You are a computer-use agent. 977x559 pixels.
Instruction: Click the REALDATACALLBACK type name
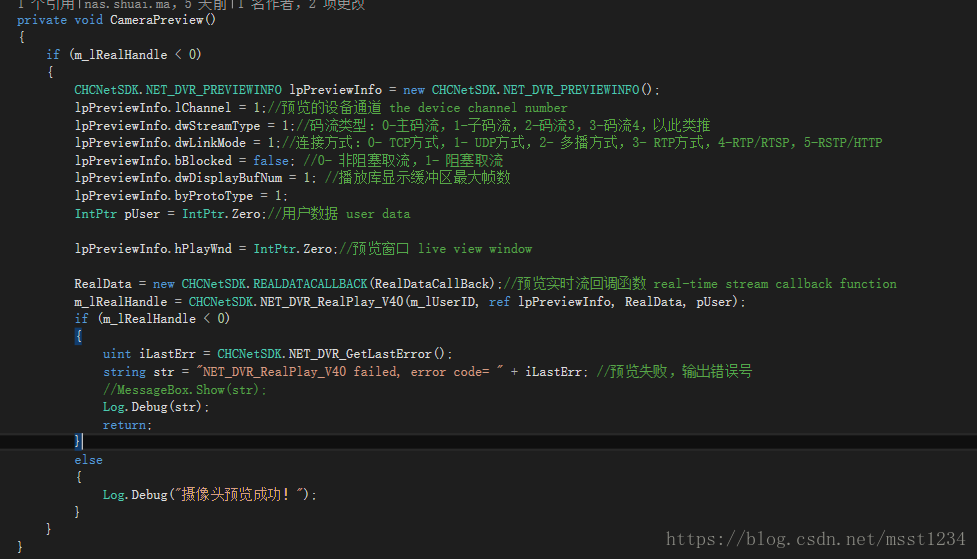(310, 284)
